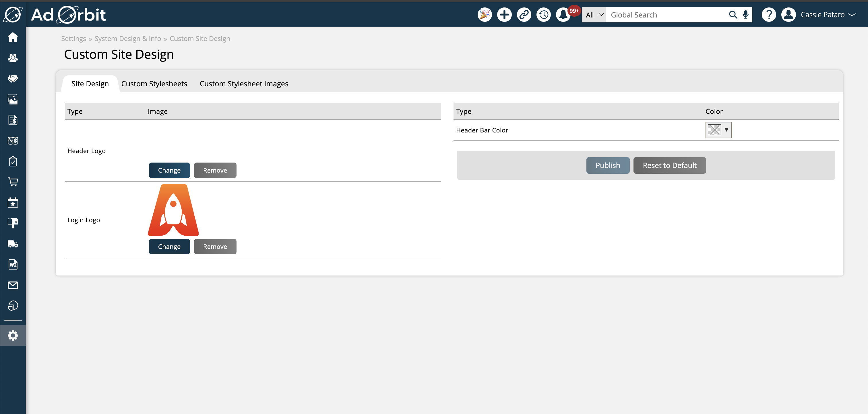Switch to the Custom Stylesheet Images tab
The height and width of the screenshot is (414, 868).
click(x=244, y=83)
